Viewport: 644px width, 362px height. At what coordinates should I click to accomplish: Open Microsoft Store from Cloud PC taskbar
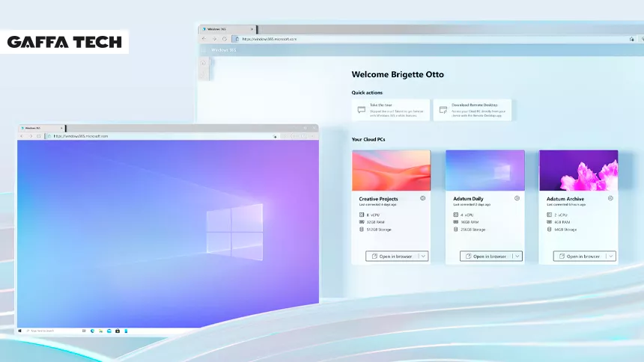click(x=118, y=331)
